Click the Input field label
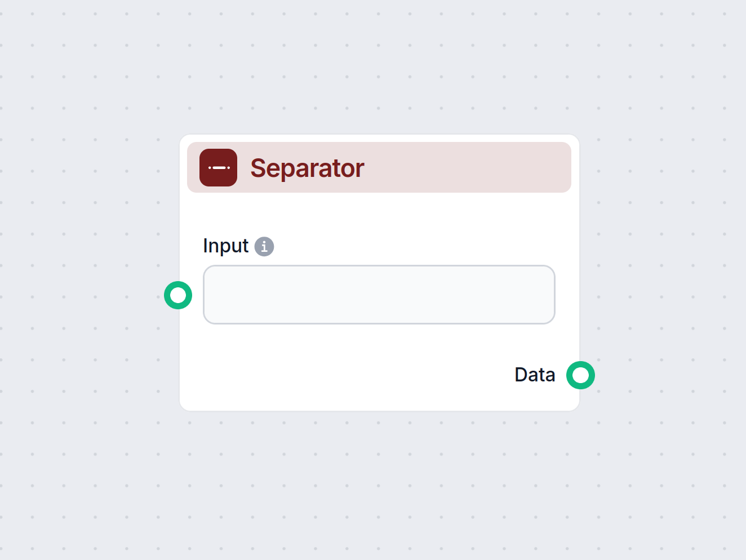 pyautogui.click(x=225, y=246)
